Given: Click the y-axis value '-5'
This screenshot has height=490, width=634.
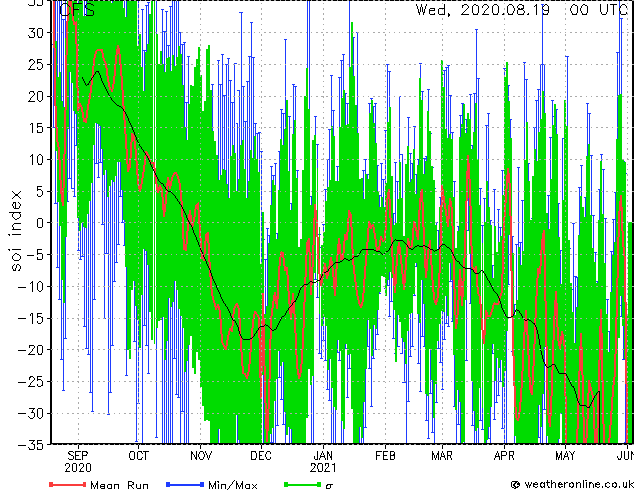Looking at the screenshot, I should [x=35, y=255].
